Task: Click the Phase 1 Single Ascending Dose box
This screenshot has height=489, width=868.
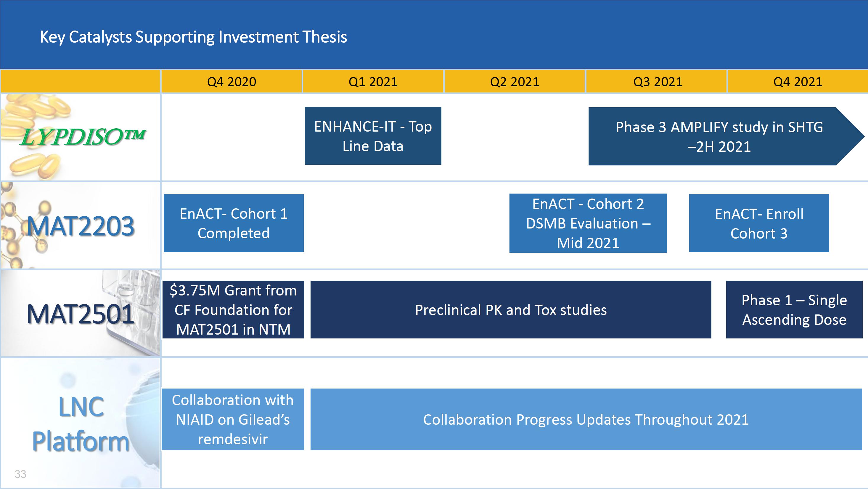Action: pyautogui.click(x=794, y=310)
